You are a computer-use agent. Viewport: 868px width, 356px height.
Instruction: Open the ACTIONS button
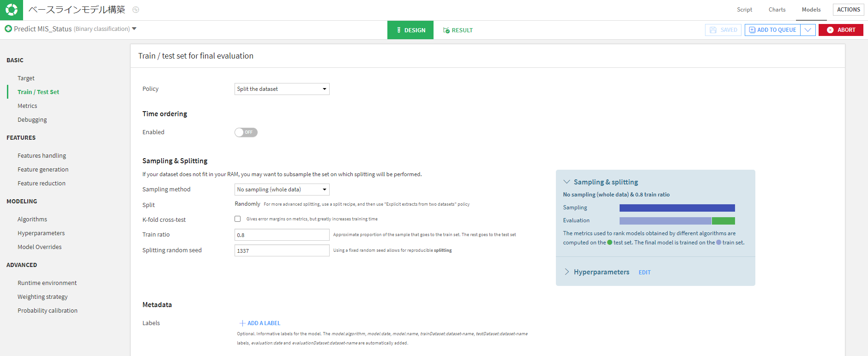click(849, 10)
